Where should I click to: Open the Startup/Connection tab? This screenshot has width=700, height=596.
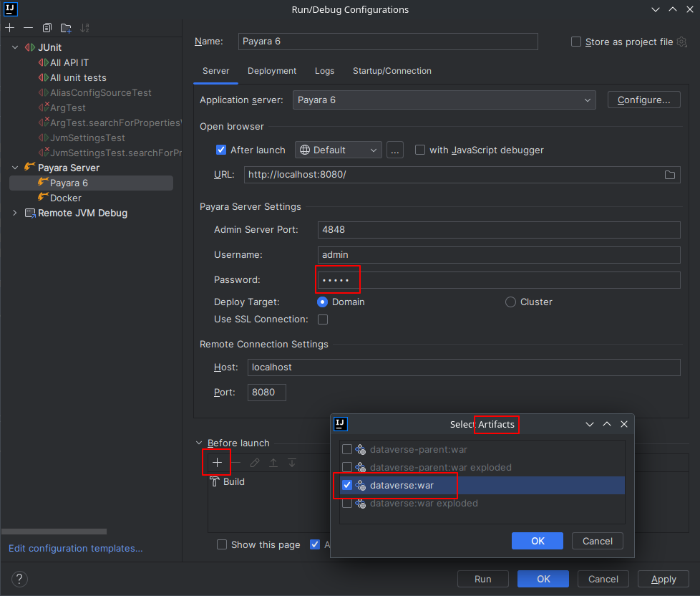pos(392,71)
